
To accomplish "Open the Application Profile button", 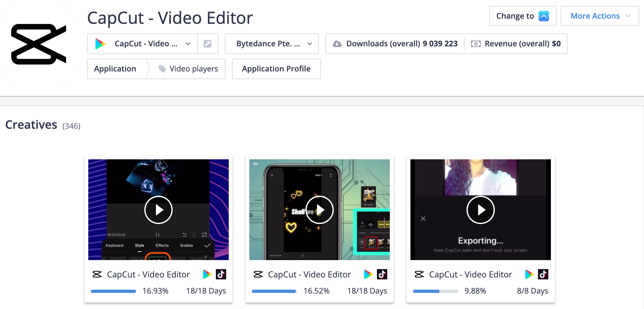I will pyautogui.click(x=276, y=69).
